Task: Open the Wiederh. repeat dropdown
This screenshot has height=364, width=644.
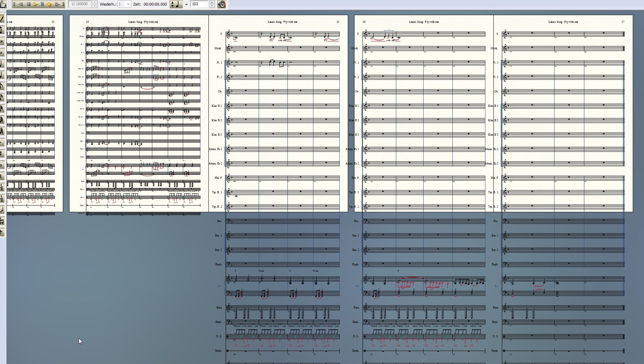Action: (128, 4)
